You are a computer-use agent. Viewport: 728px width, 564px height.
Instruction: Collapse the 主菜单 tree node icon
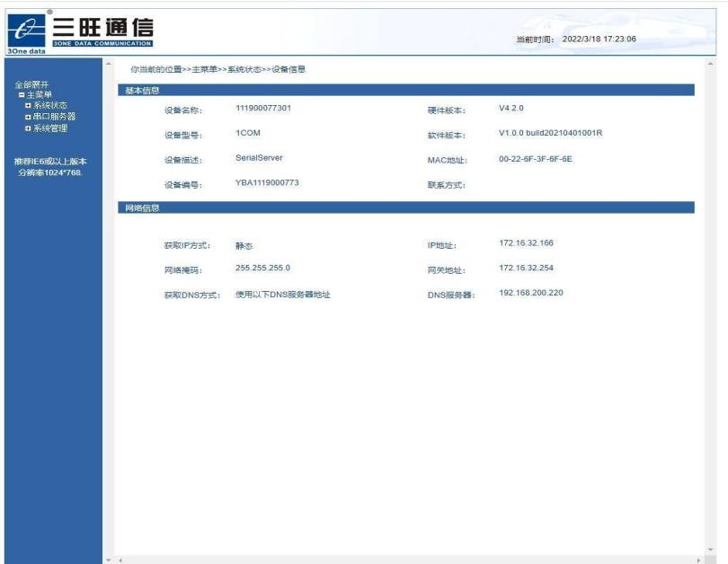point(21,95)
